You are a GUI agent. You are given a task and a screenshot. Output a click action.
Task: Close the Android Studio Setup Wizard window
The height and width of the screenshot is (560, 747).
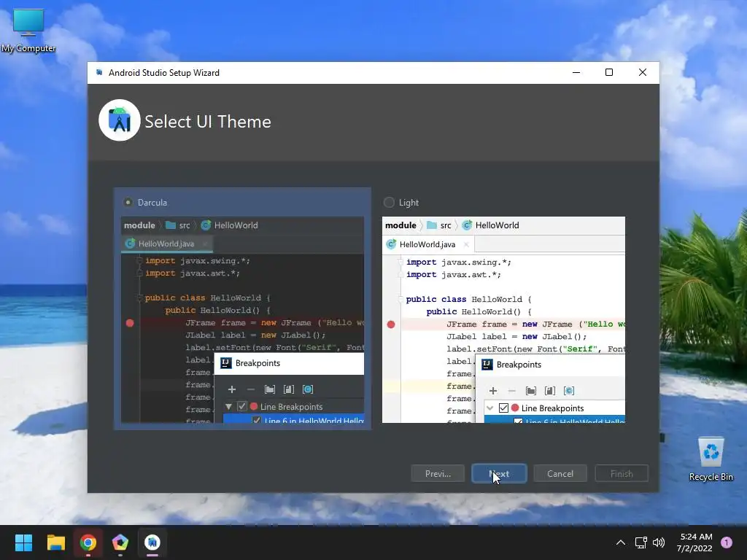click(x=643, y=72)
